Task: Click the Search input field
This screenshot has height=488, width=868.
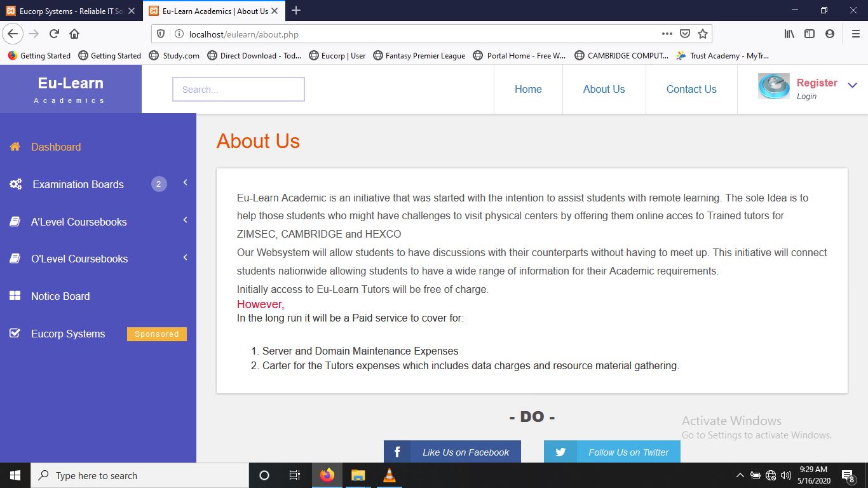Action: [x=238, y=90]
